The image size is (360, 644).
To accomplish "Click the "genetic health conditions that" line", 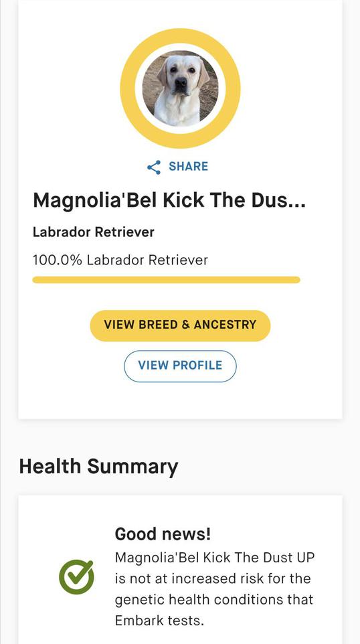I will pos(214,599).
